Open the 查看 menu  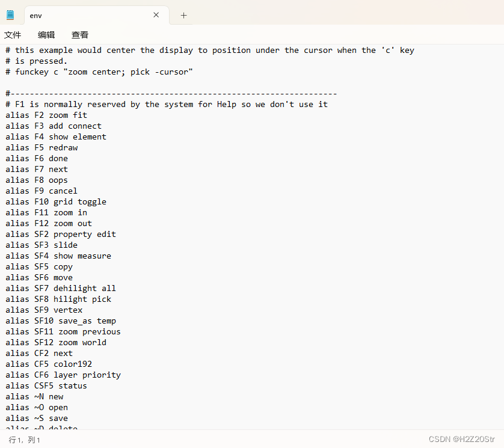80,35
